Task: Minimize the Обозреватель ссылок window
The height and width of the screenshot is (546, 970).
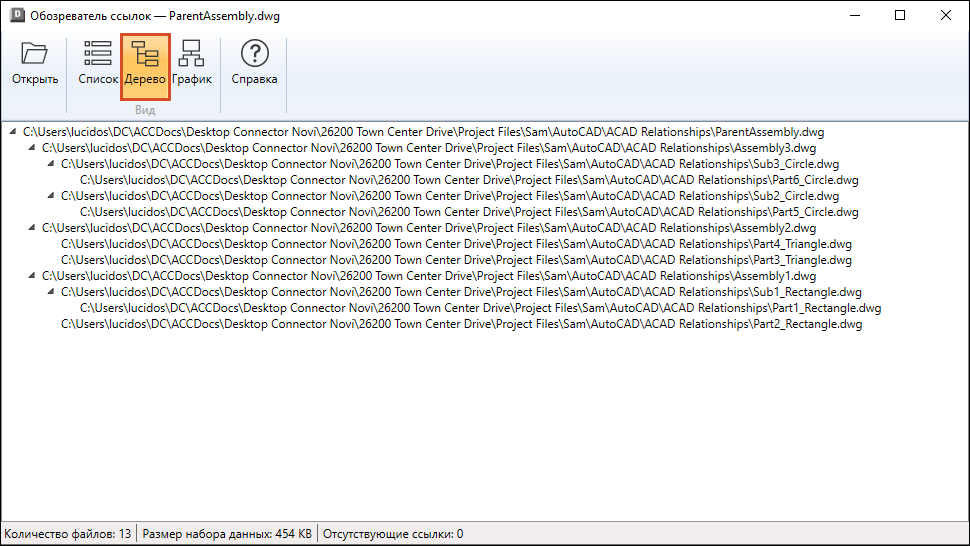Action: pos(855,15)
